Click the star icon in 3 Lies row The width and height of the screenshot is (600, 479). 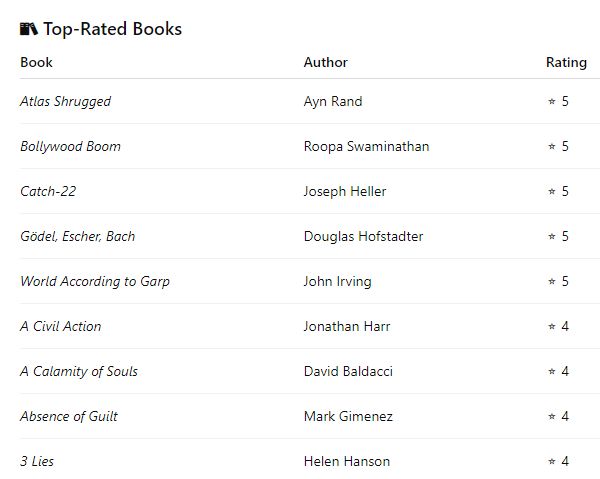coord(551,462)
